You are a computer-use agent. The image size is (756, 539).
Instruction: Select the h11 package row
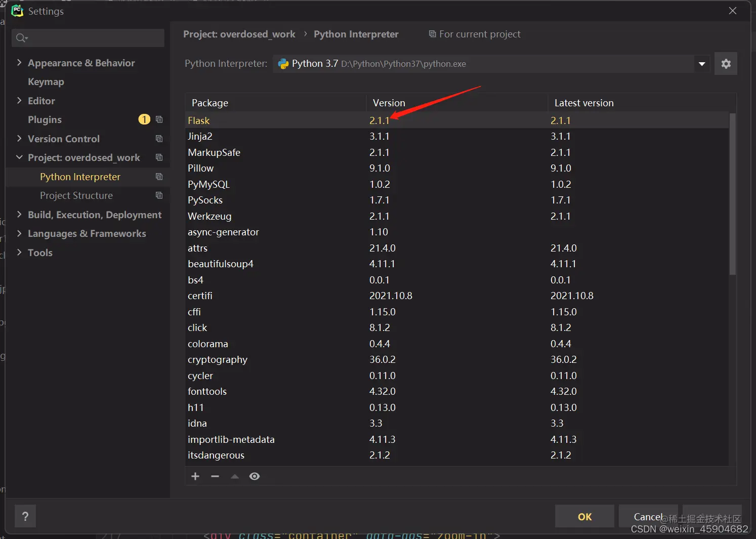[x=457, y=407]
